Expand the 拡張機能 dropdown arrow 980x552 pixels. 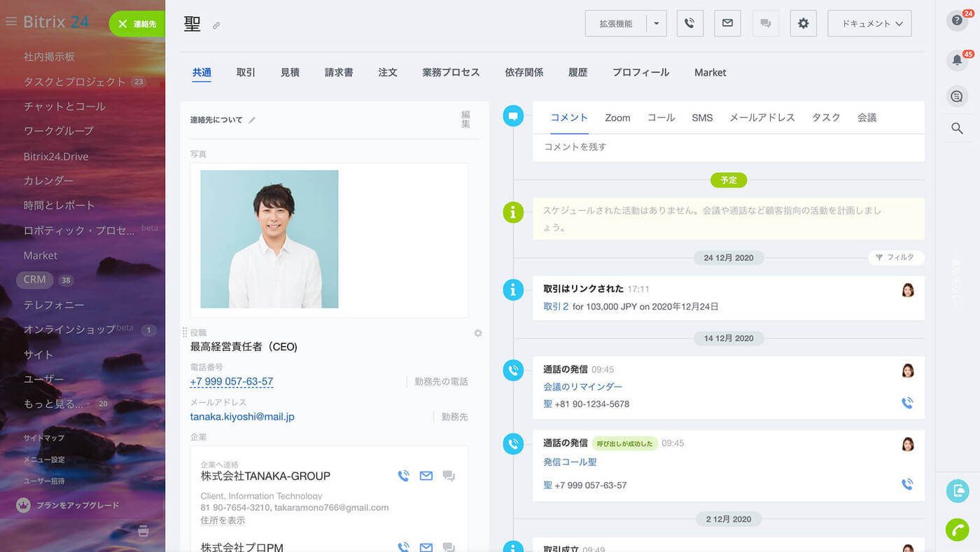[657, 23]
